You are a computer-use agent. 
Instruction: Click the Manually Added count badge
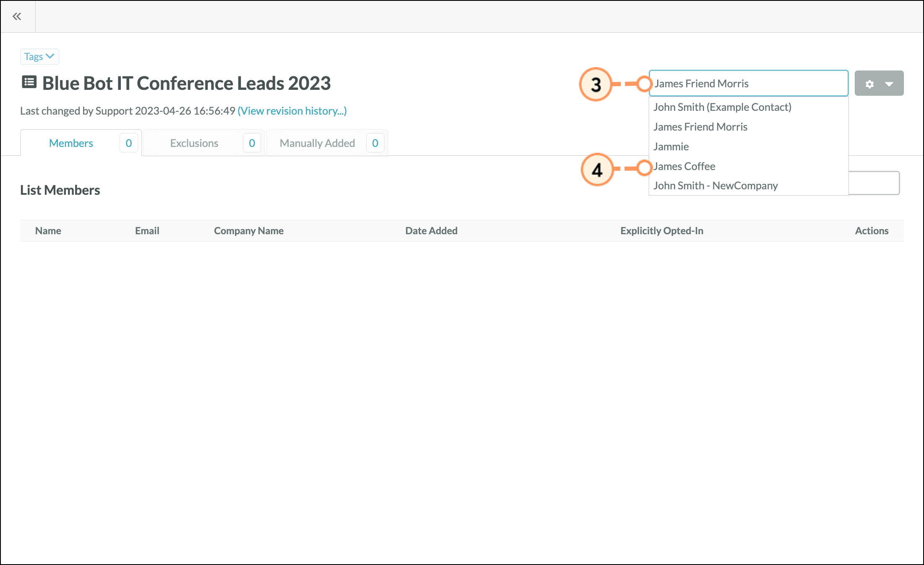pyautogui.click(x=375, y=143)
